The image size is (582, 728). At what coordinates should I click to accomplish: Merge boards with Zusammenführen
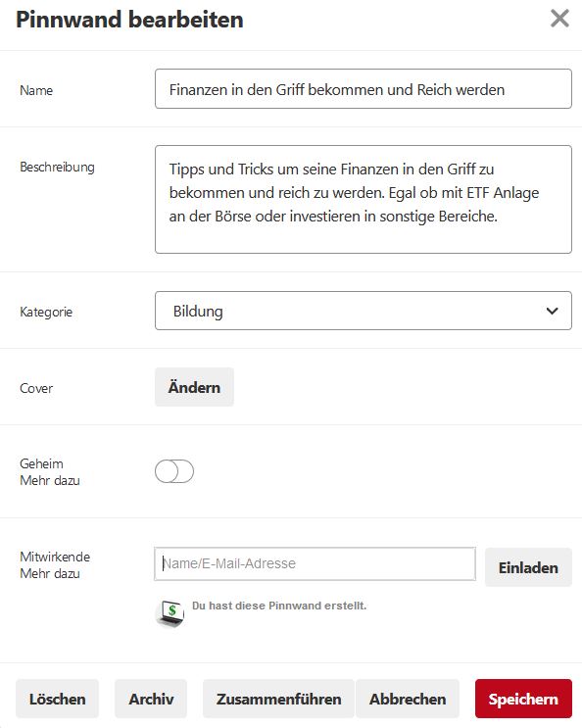[x=278, y=699]
